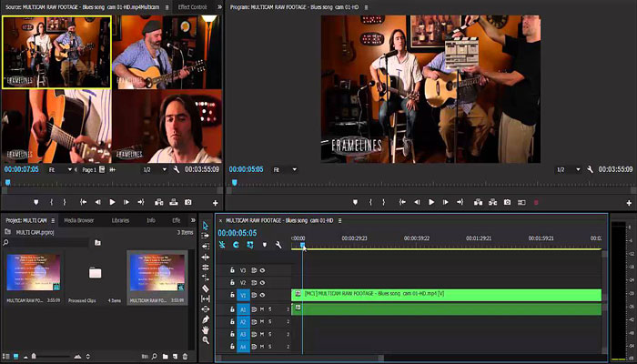Select the Slip tool

(205, 299)
